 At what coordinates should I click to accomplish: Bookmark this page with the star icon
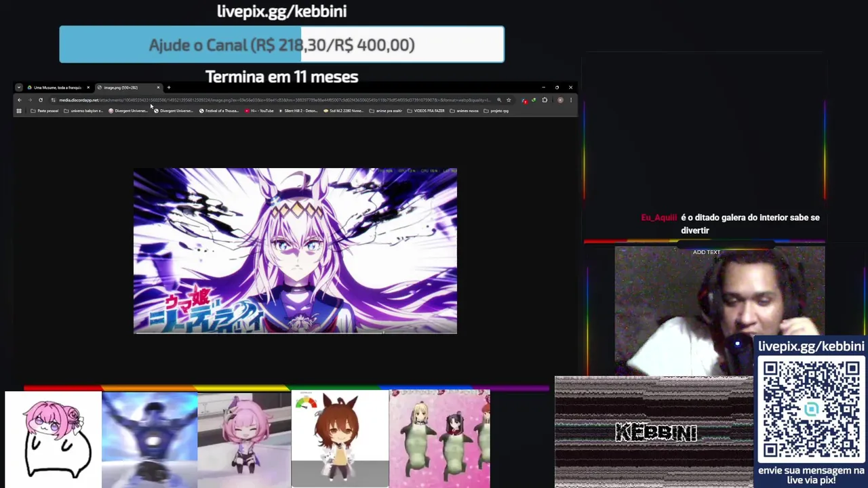[x=509, y=100]
